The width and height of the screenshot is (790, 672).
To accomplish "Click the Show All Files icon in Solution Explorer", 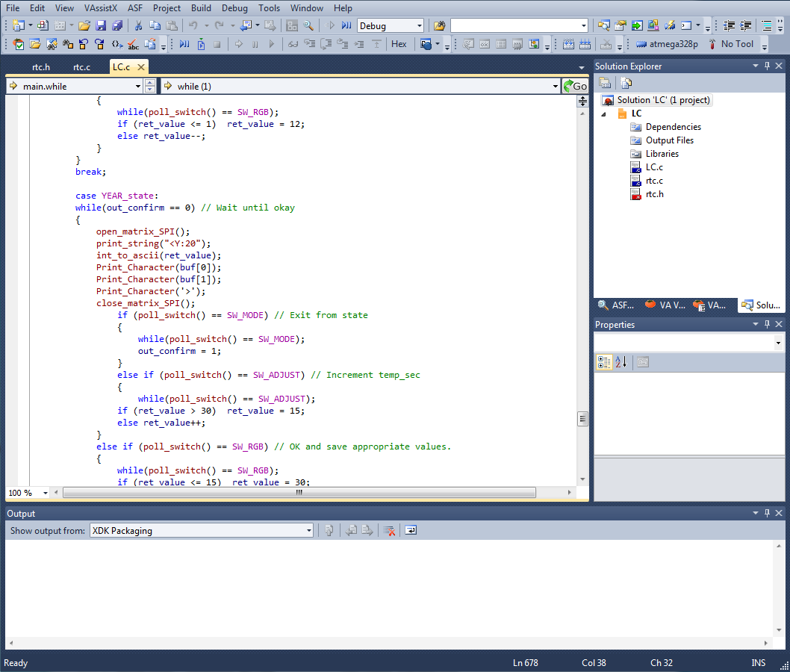I will pos(626,83).
